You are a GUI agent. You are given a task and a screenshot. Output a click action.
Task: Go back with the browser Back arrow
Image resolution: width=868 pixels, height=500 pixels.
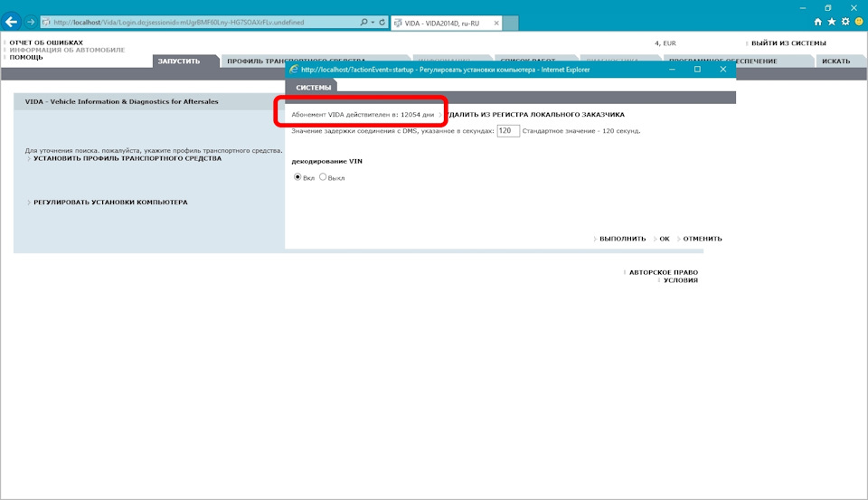11,22
